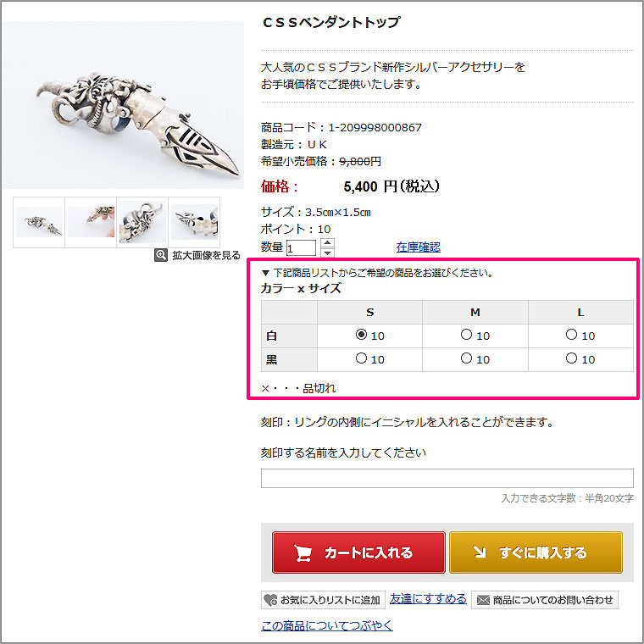
Task: Click the arrow icon on buy-now button
Action: pyautogui.click(x=480, y=552)
